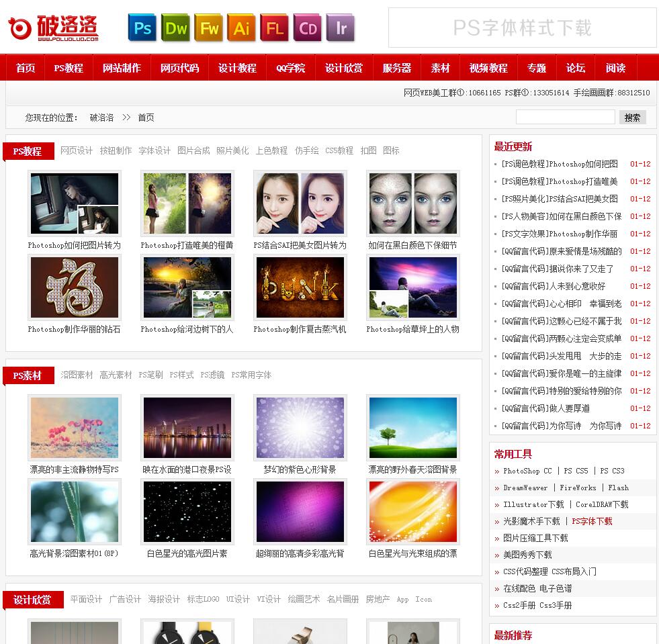The height and width of the screenshot is (644, 659).
Task: Click 破洛洛 breadcrumb link
Action: point(101,118)
